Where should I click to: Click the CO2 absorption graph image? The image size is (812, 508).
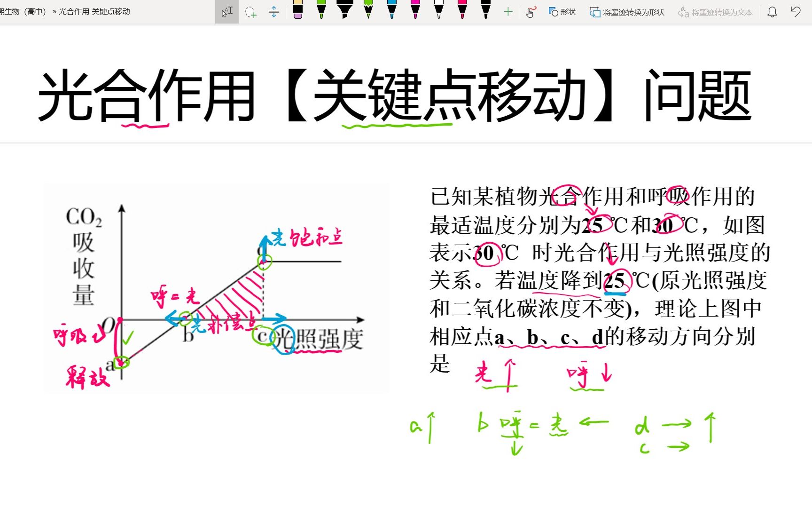pyautogui.click(x=216, y=288)
